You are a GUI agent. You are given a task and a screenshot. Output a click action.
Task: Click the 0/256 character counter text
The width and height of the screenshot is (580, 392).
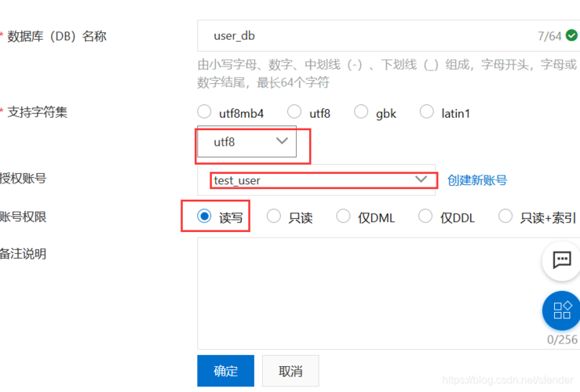562,339
